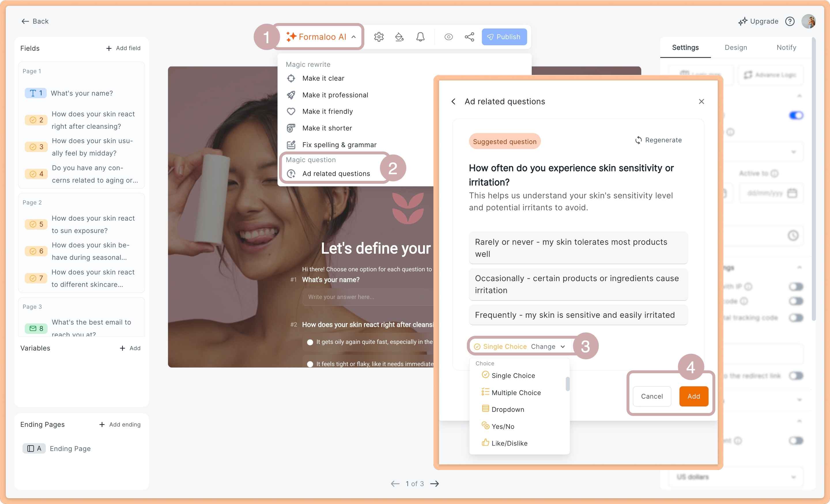The height and width of the screenshot is (504, 830).
Task: Switch to the Settings tab
Action: point(685,48)
